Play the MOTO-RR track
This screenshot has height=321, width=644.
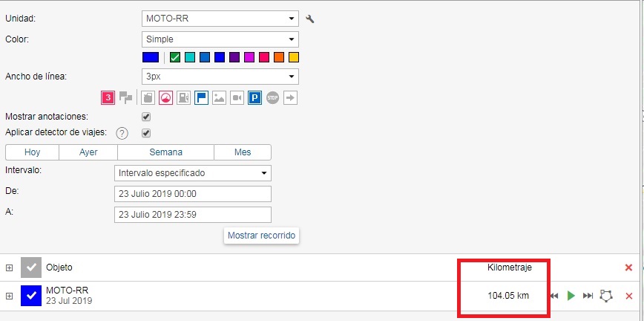[571, 296]
